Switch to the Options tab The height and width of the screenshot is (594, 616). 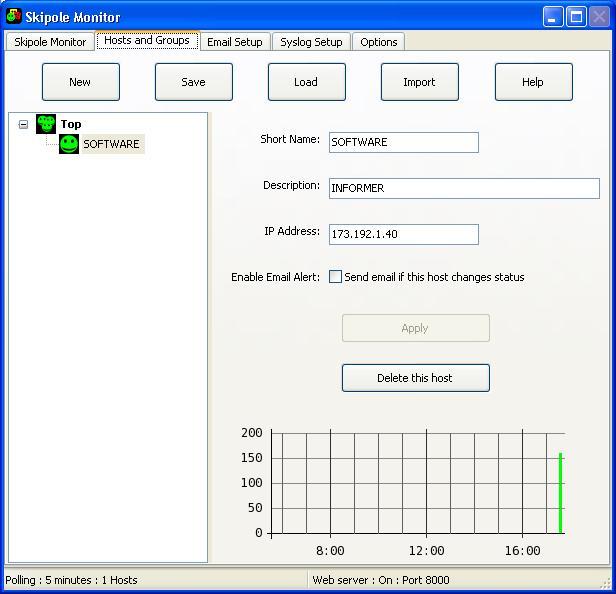(x=379, y=42)
